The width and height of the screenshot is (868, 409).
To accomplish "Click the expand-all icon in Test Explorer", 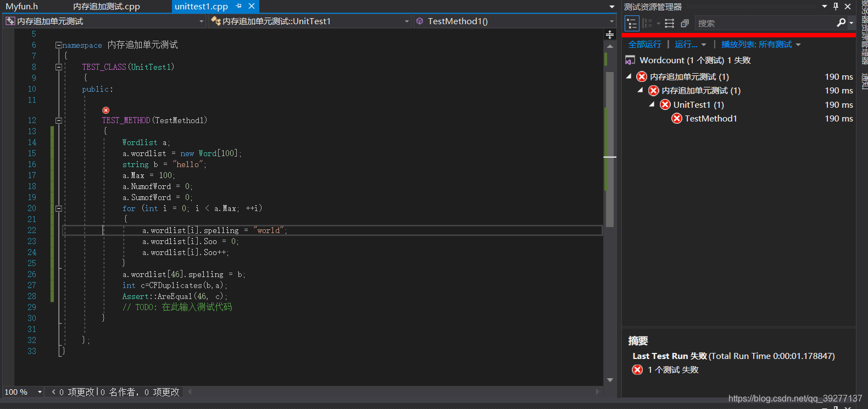I will (669, 24).
